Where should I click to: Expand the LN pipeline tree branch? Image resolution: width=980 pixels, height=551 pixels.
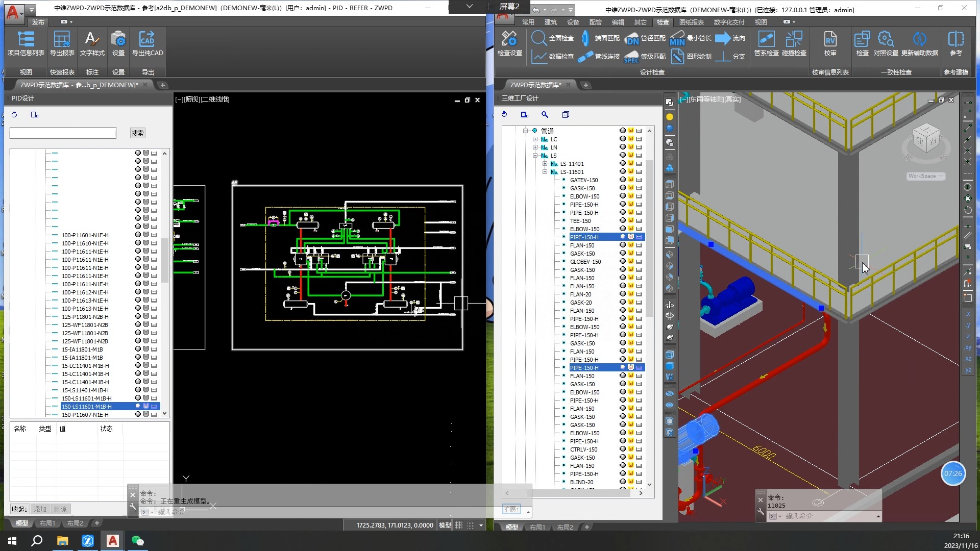click(535, 146)
